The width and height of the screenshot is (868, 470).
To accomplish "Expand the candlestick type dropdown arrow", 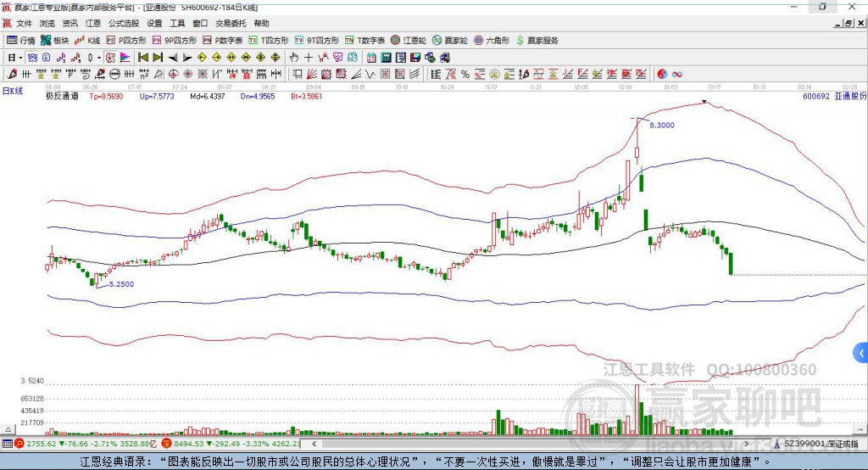I will (98, 58).
